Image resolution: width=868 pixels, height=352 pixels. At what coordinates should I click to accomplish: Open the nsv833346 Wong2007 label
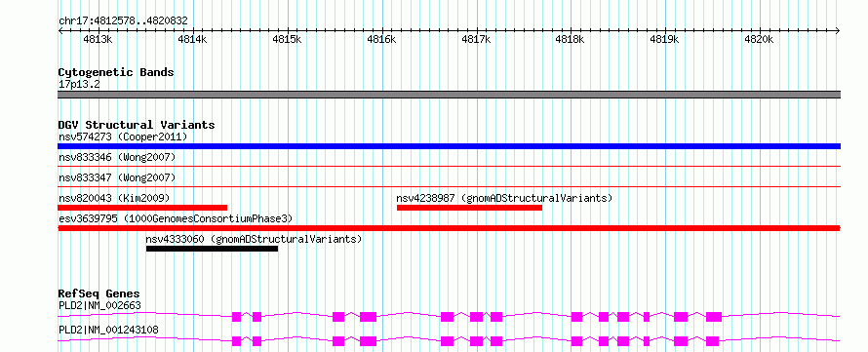(x=117, y=158)
